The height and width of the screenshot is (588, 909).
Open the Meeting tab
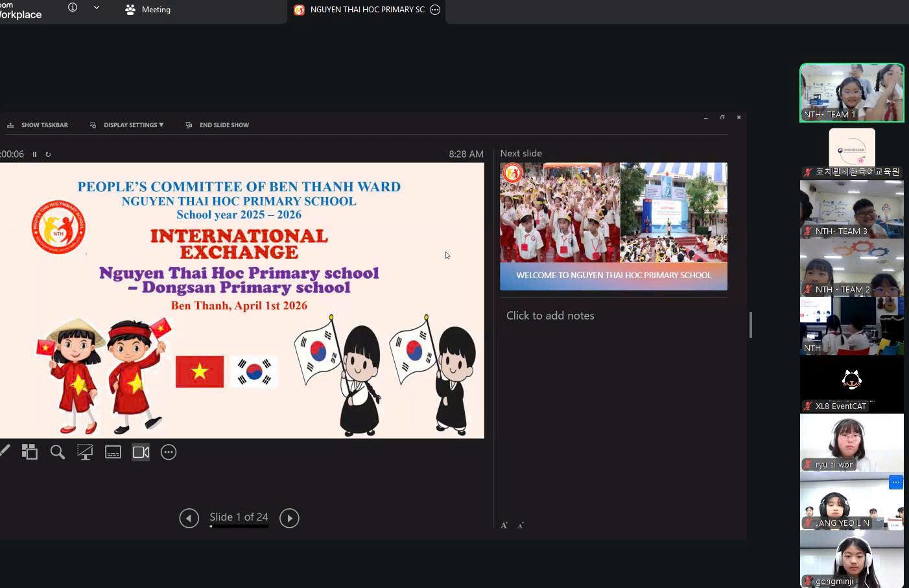(x=148, y=10)
